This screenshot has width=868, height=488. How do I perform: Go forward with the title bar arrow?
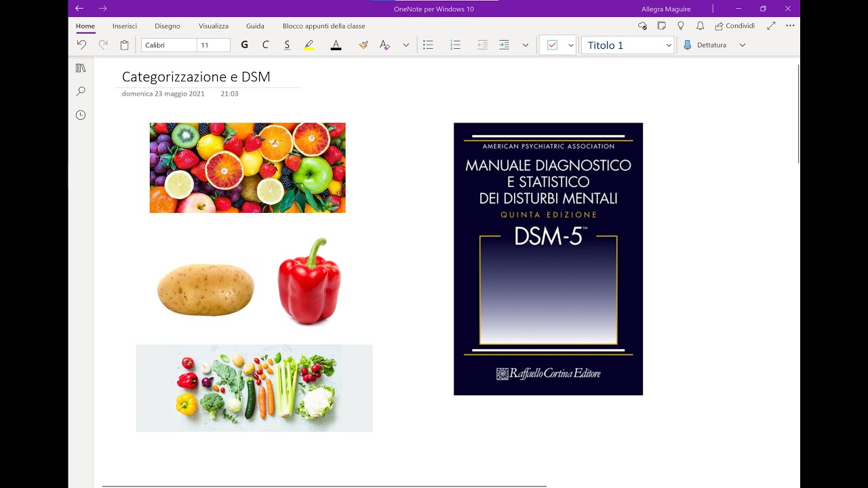coord(102,9)
